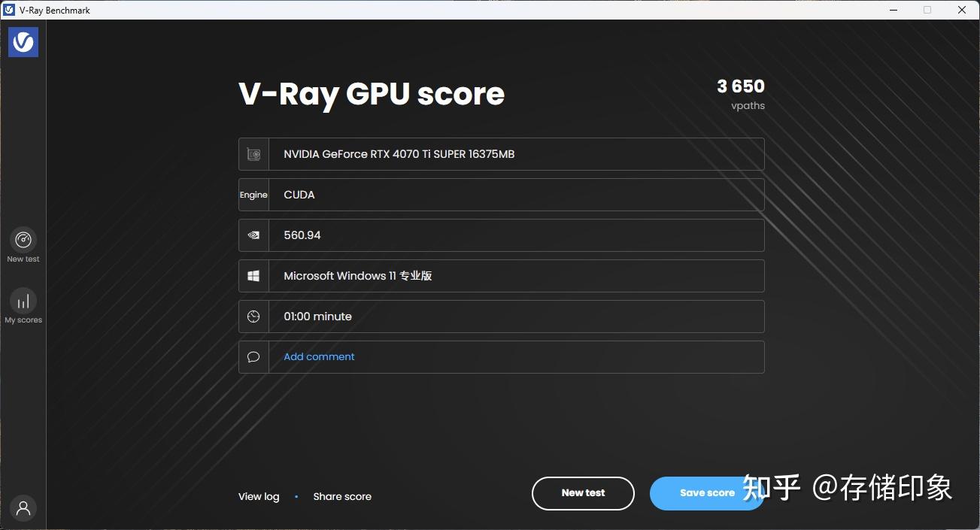This screenshot has width=980, height=530.
Task: Open View log
Action: click(x=258, y=496)
